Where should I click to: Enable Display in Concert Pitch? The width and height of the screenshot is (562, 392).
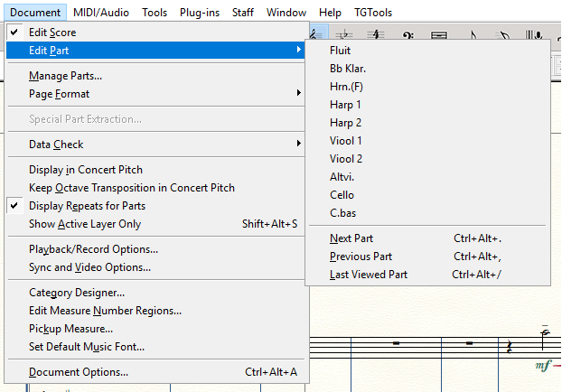[85, 170]
